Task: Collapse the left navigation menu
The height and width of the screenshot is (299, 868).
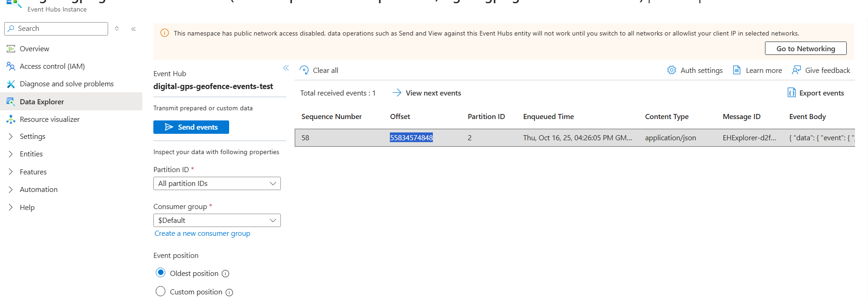Action: click(x=134, y=29)
